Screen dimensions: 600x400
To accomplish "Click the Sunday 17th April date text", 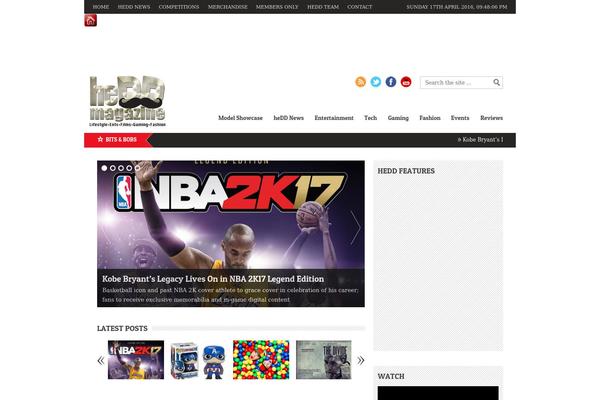I will click(x=457, y=7).
